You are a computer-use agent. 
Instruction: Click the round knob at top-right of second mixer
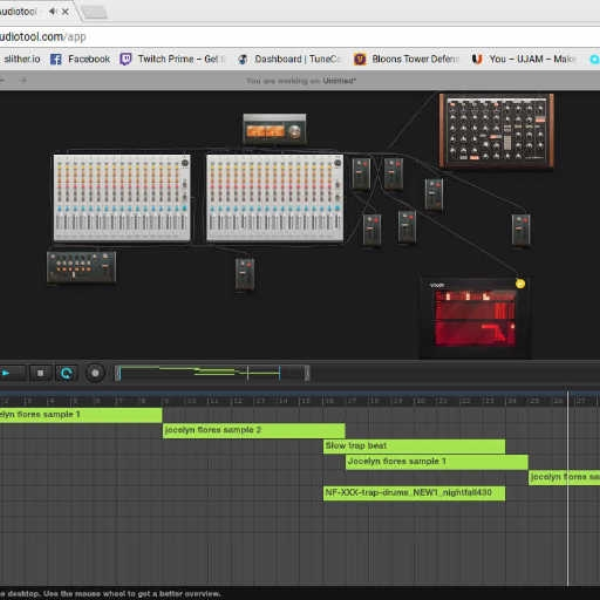pyautogui.click(x=338, y=163)
